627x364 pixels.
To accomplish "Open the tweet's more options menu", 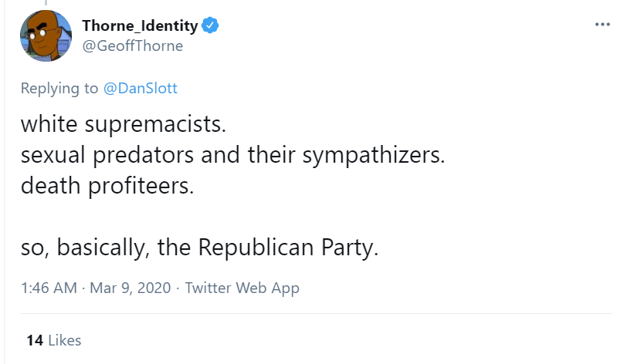I will pyautogui.click(x=602, y=25).
